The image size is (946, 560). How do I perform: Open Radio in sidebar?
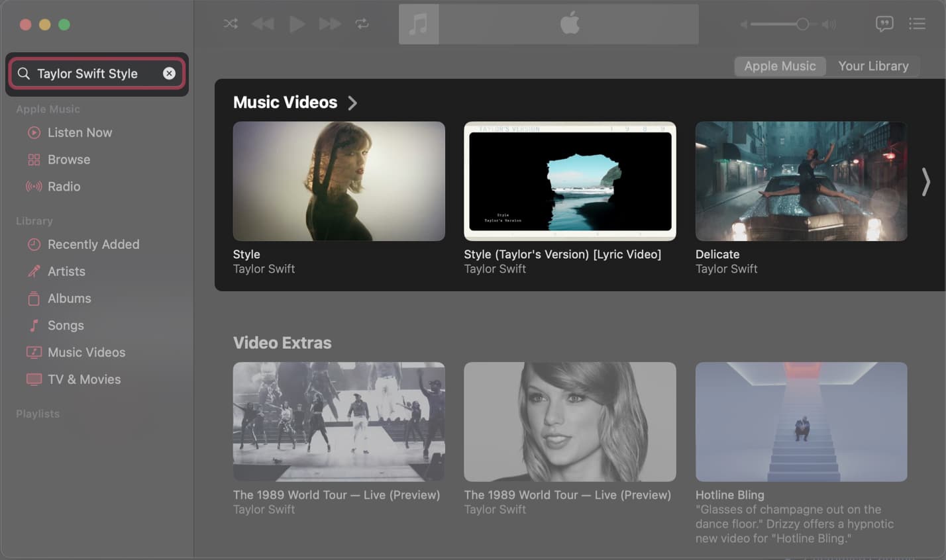coord(64,187)
